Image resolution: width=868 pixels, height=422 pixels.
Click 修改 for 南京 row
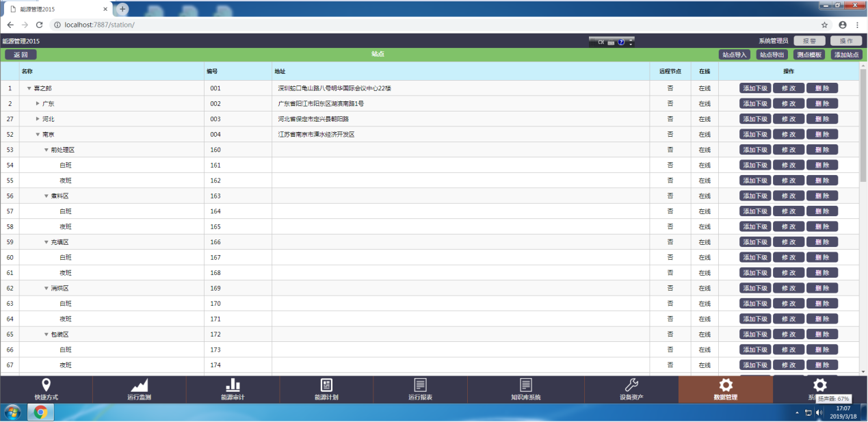(788, 135)
